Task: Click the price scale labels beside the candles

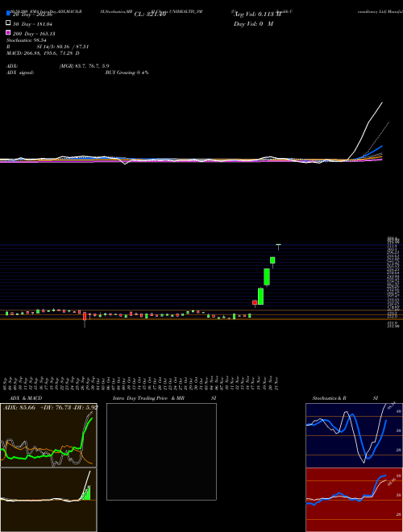Action: tap(393, 281)
